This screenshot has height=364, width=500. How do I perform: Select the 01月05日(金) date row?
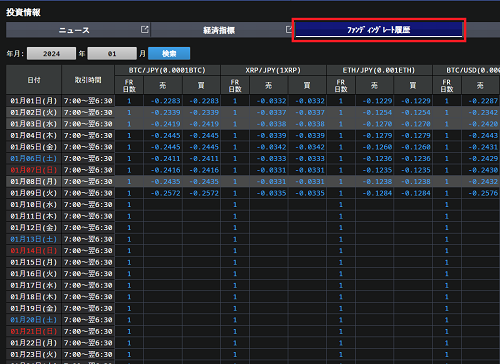click(34, 147)
